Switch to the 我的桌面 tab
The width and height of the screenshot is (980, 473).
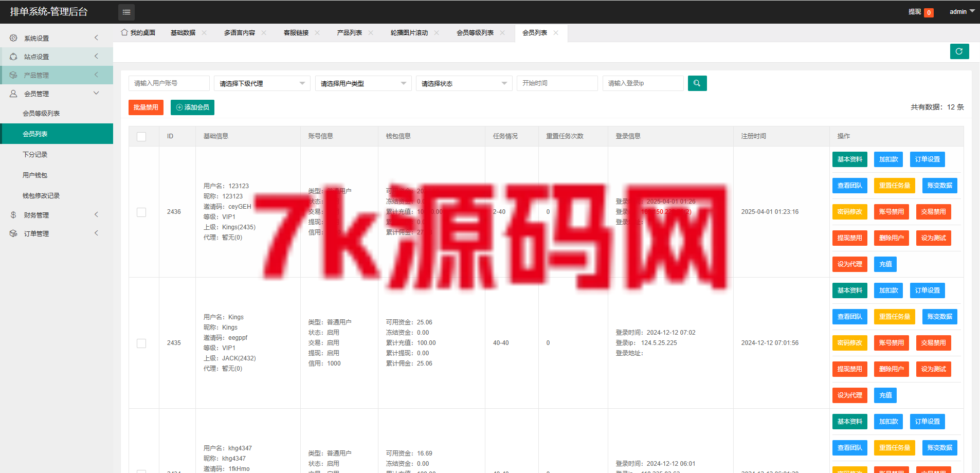click(x=138, y=32)
